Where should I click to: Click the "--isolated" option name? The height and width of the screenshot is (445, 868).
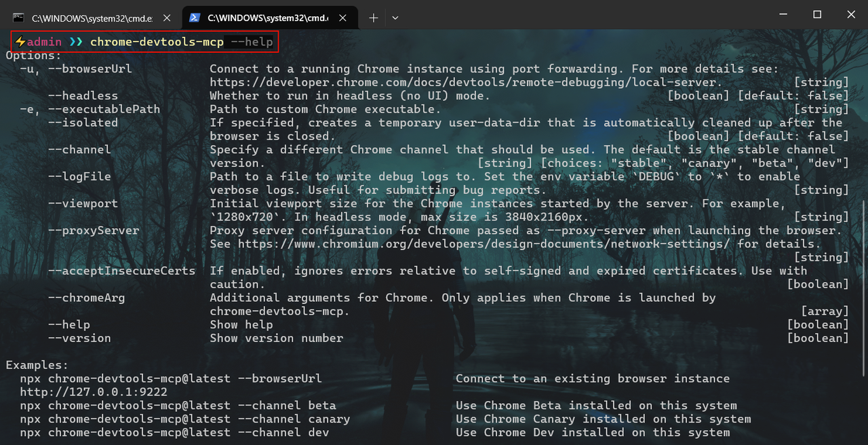click(83, 123)
